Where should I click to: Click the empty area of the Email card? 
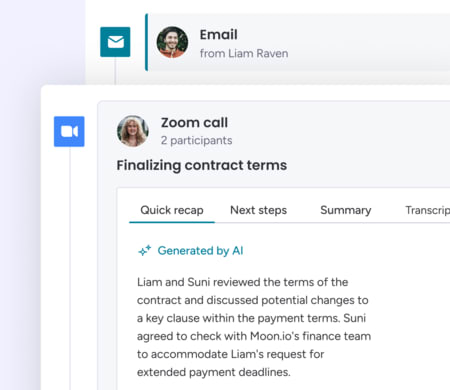point(368,42)
